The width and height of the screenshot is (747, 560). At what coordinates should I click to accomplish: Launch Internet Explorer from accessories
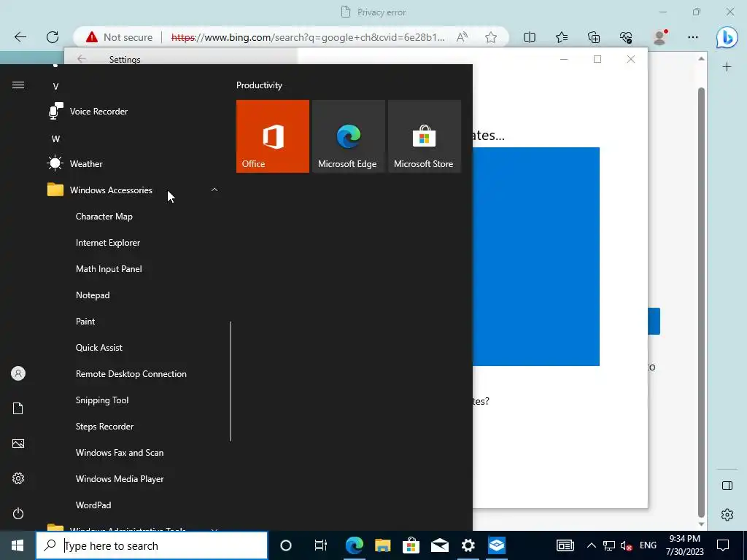click(108, 242)
